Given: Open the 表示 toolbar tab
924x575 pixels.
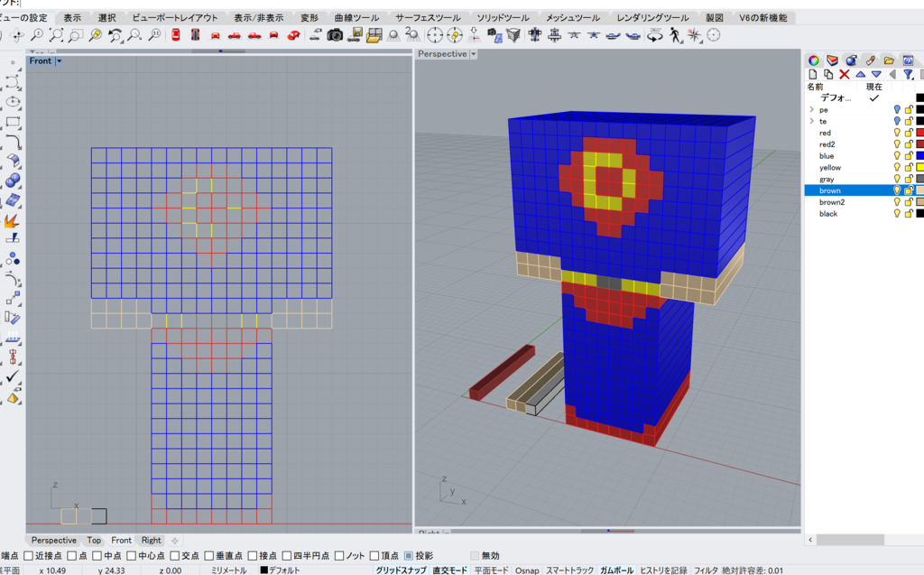Looking at the screenshot, I should tap(72, 18).
